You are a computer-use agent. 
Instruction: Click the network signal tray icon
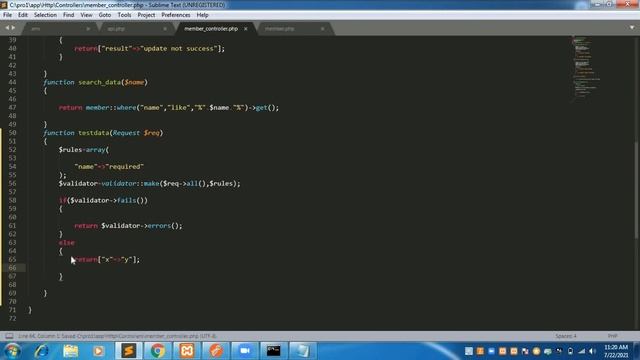[581, 351]
